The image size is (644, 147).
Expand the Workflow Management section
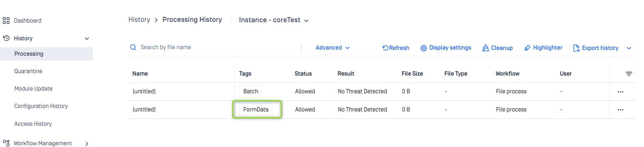[x=87, y=144]
